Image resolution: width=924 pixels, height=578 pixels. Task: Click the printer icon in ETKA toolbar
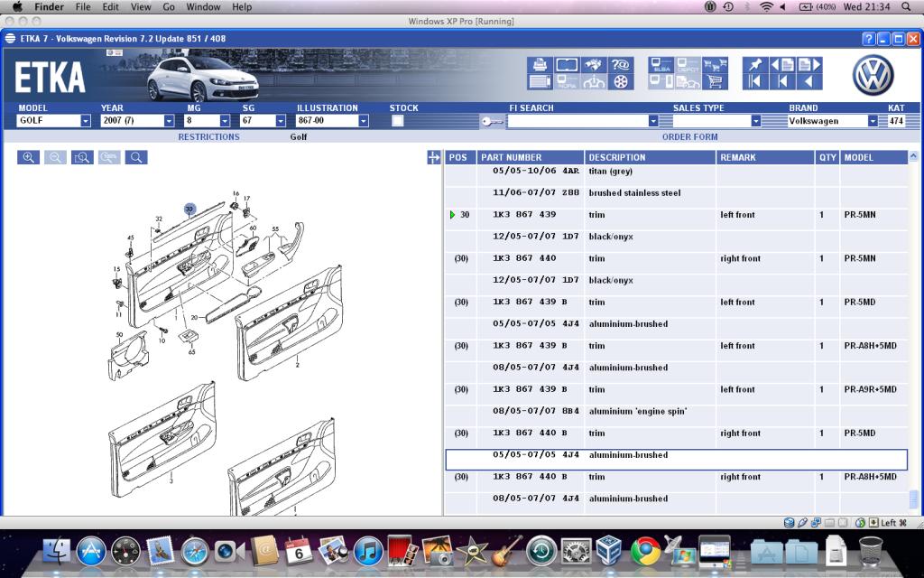tap(539, 64)
